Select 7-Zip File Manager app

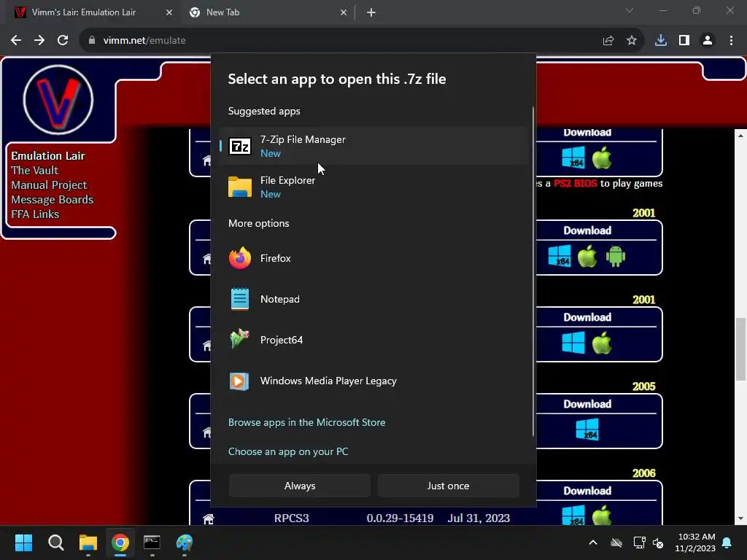(374, 146)
